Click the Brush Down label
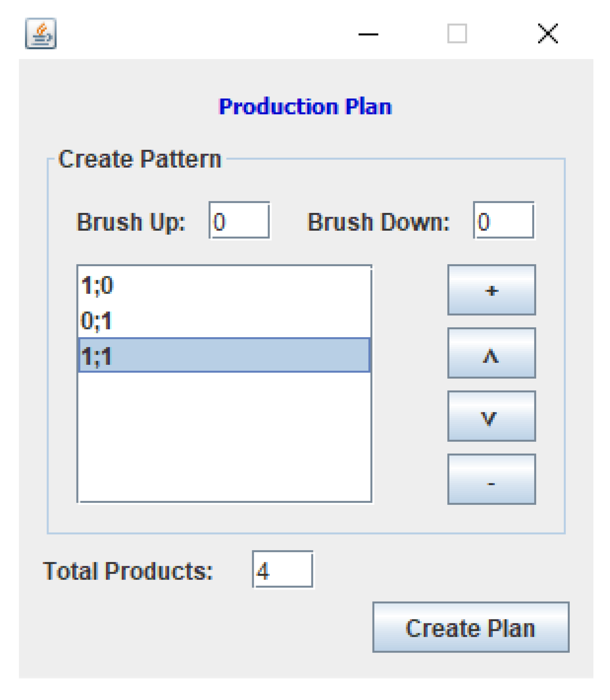This screenshot has height=700, width=610. pyautogui.click(x=378, y=222)
